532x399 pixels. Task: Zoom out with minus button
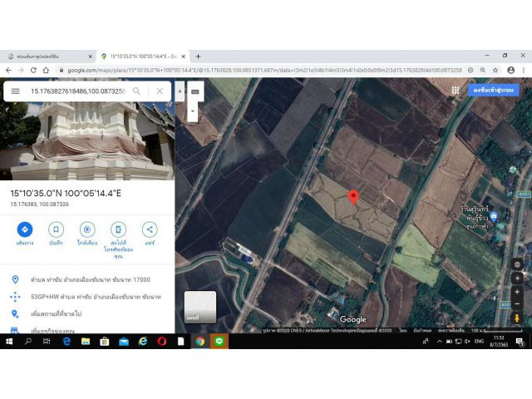(x=517, y=303)
